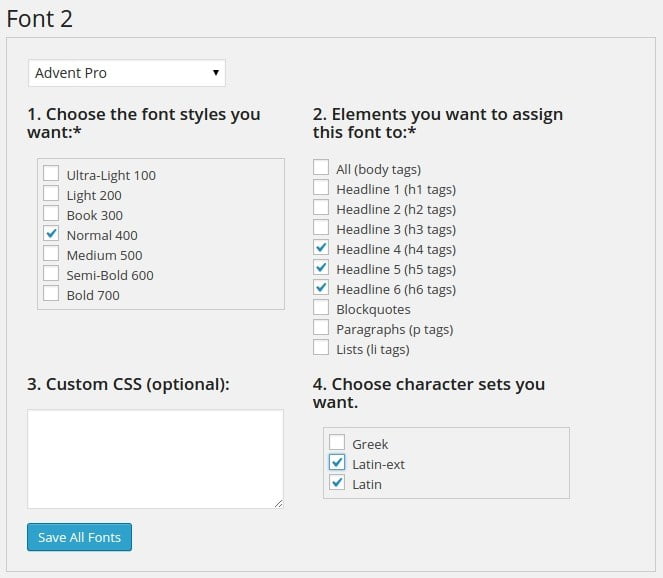Click the Custom CSS textarea resize handle

pos(279,504)
